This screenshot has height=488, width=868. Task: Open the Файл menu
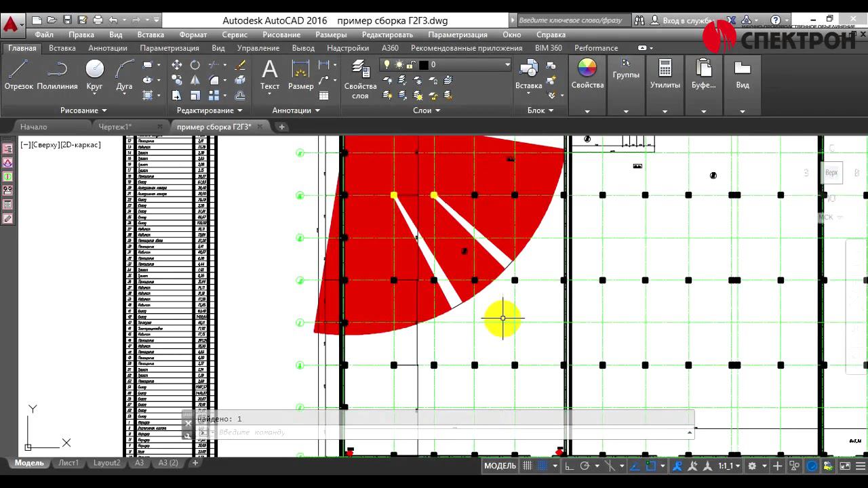[x=44, y=35]
